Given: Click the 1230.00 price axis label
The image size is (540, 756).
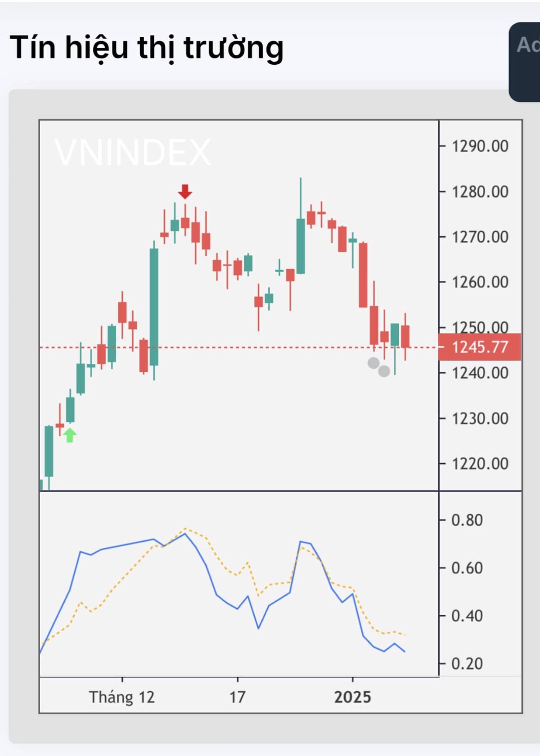Looking at the screenshot, I should click(480, 419).
